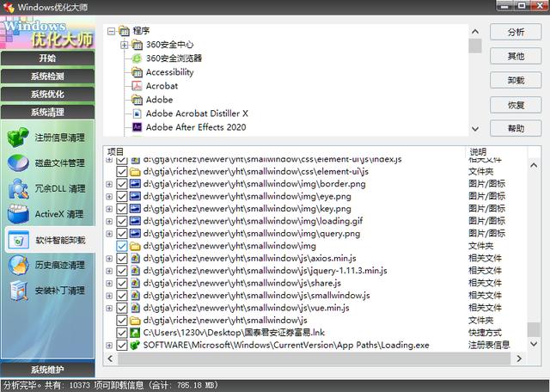Click the Windows优化大师 title bar app icon
This screenshot has height=392, width=550.
pyautogui.click(x=8, y=7)
